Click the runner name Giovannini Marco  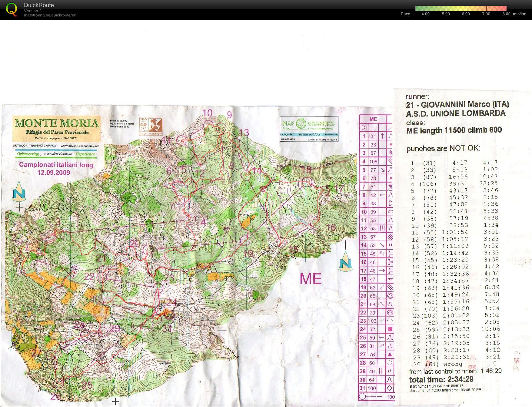[457, 105]
